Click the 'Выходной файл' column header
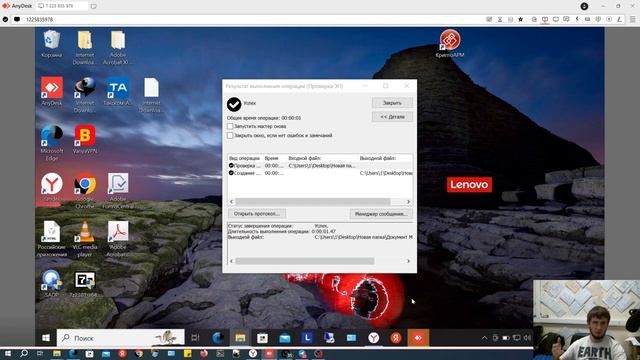This screenshot has width=640, height=360. [x=378, y=158]
